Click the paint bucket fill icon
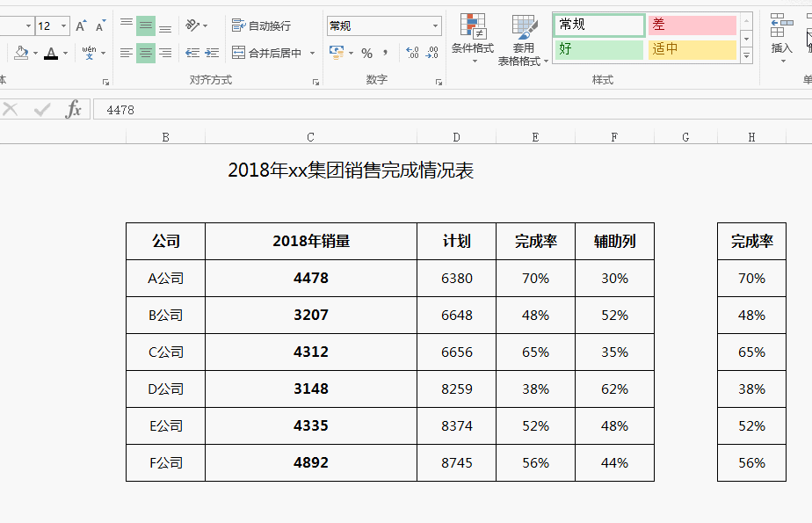This screenshot has height=523, width=812. pyautogui.click(x=21, y=53)
